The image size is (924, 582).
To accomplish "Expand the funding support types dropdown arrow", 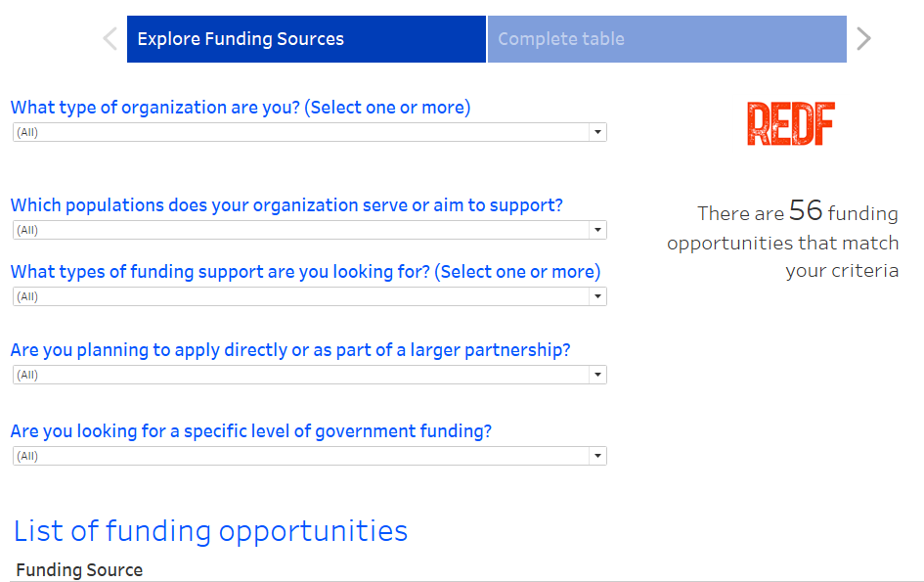I will [x=596, y=296].
